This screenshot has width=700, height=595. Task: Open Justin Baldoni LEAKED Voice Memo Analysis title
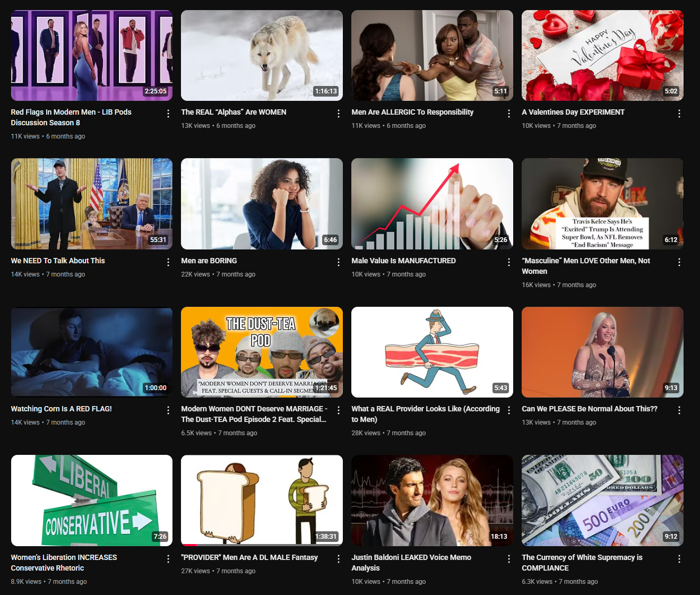coord(411,563)
